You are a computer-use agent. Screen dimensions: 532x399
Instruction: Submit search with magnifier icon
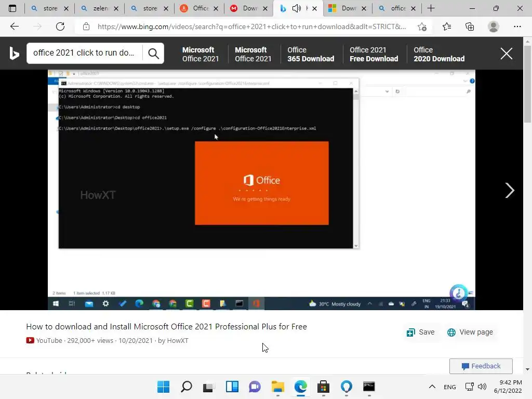(153, 54)
